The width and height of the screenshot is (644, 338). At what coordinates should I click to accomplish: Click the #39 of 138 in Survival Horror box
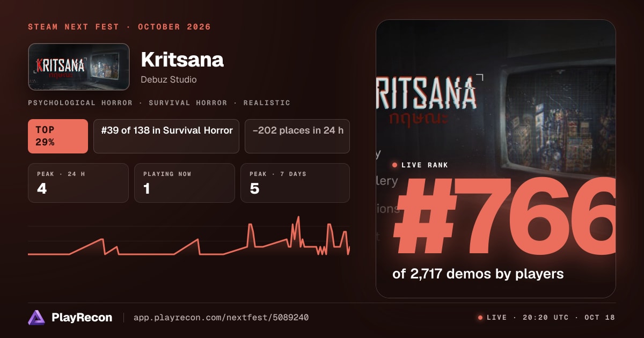(x=166, y=136)
